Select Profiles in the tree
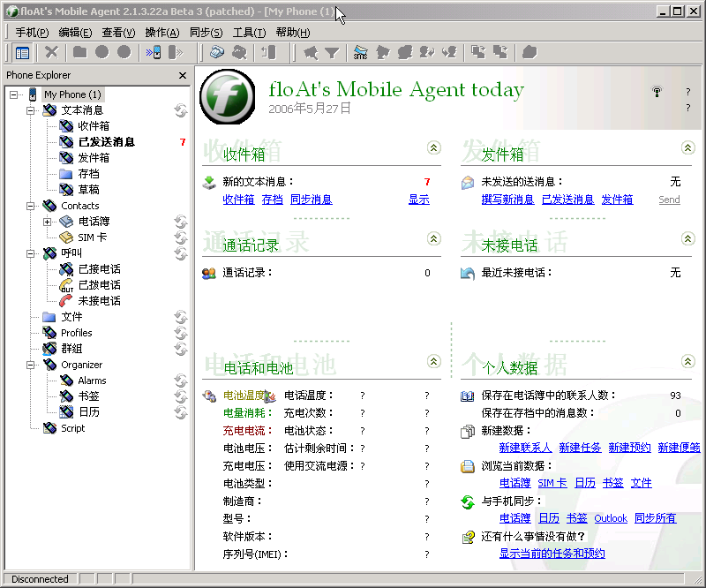 coord(77,333)
